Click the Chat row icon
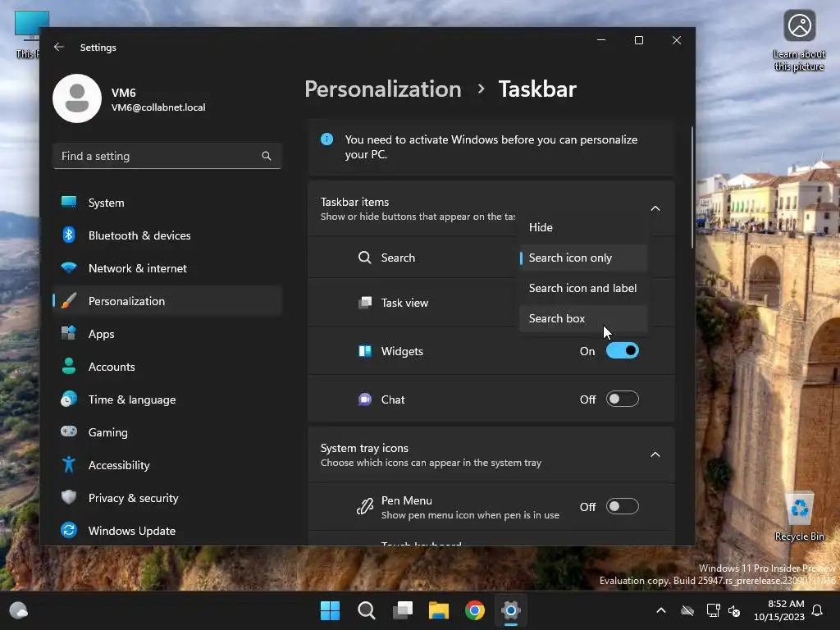 click(365, 399)
